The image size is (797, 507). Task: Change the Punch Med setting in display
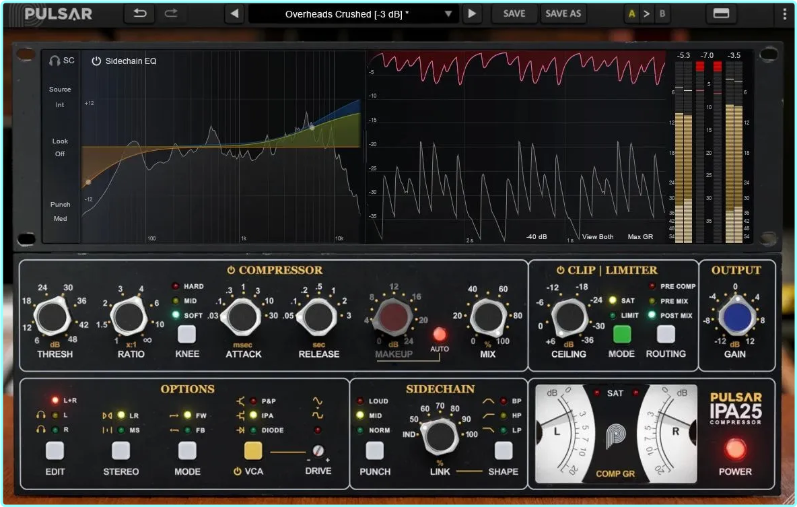coord(60,211)
